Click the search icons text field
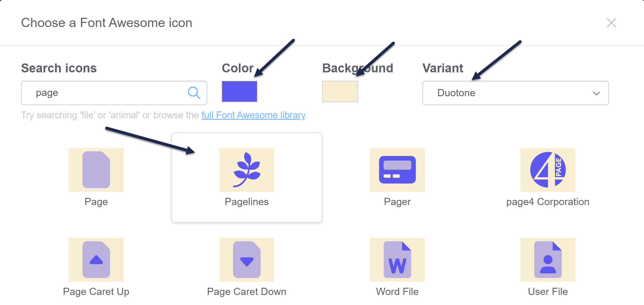The height and width of the screenshot is (305, 644). coord(106,93)
